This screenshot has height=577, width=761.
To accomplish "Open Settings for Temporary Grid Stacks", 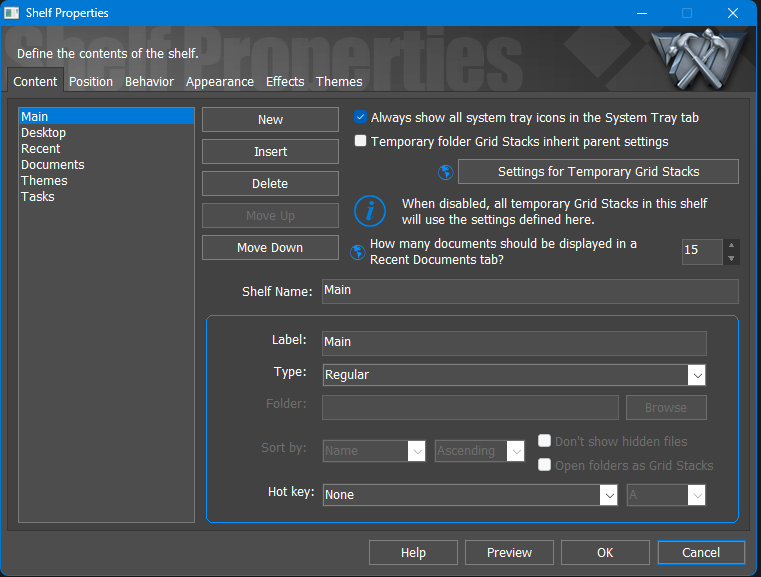I will tap(598, 171).
